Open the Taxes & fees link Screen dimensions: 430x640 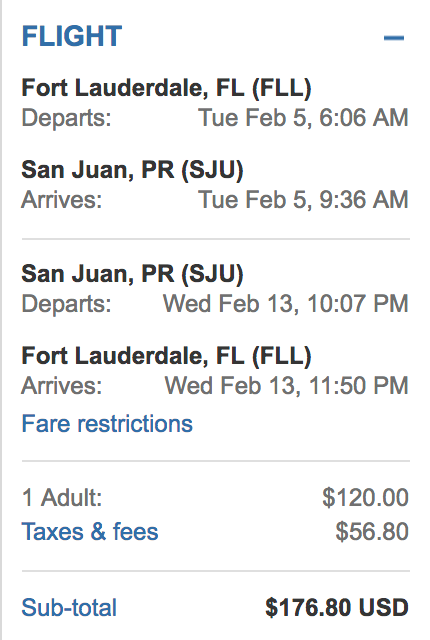tap(90, 532)
